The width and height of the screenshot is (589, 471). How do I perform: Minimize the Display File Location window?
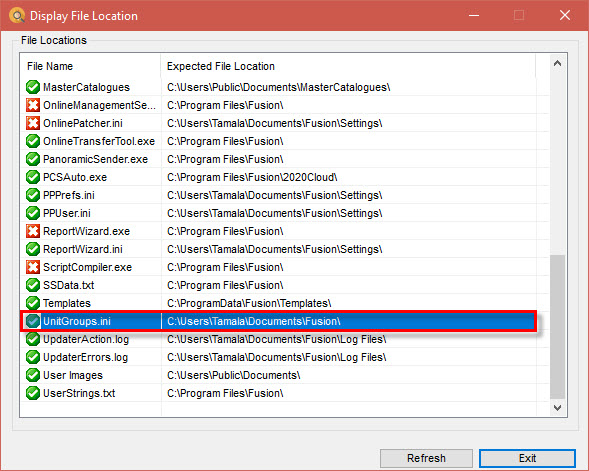click(x=474, y=15)
